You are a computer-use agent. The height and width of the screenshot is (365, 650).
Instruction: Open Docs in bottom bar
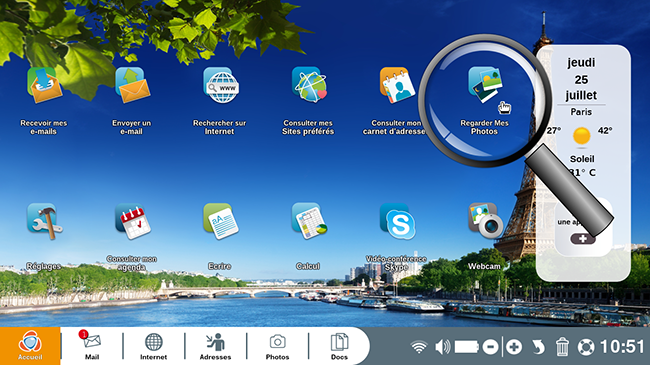pos(339,346)
